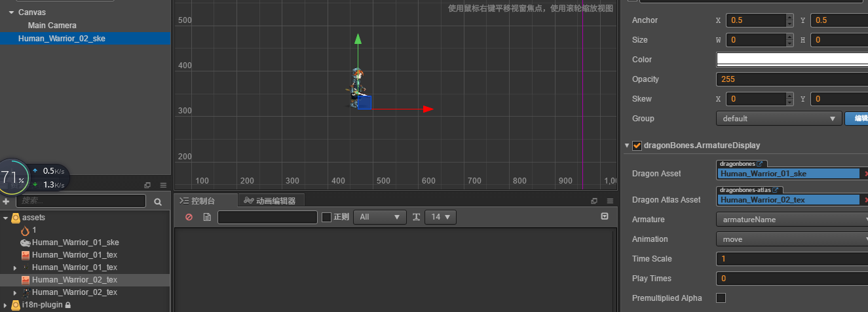Viewport: 868px width, 312px height.
Task: Expand the i18n-plugin folder
Action: 6,305
